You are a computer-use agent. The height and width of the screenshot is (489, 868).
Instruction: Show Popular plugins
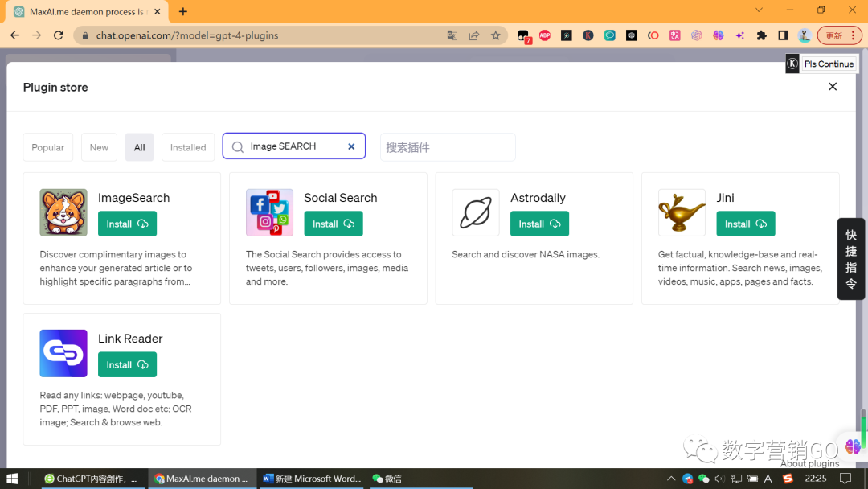[x=47, y=147]
